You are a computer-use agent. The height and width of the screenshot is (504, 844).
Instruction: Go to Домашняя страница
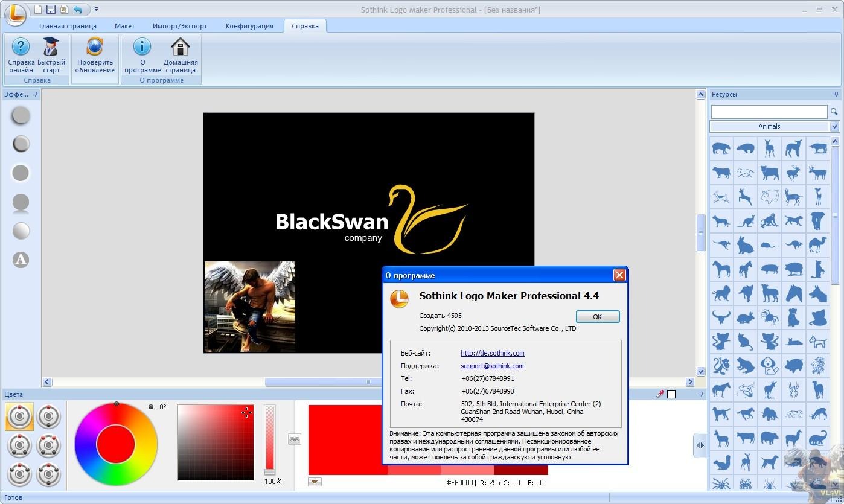pyautogui.click(x=181, y=55)
